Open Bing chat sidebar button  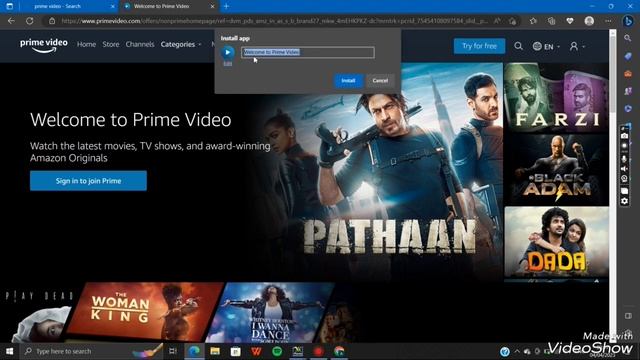pyautogui.click(x=628, y=21)
